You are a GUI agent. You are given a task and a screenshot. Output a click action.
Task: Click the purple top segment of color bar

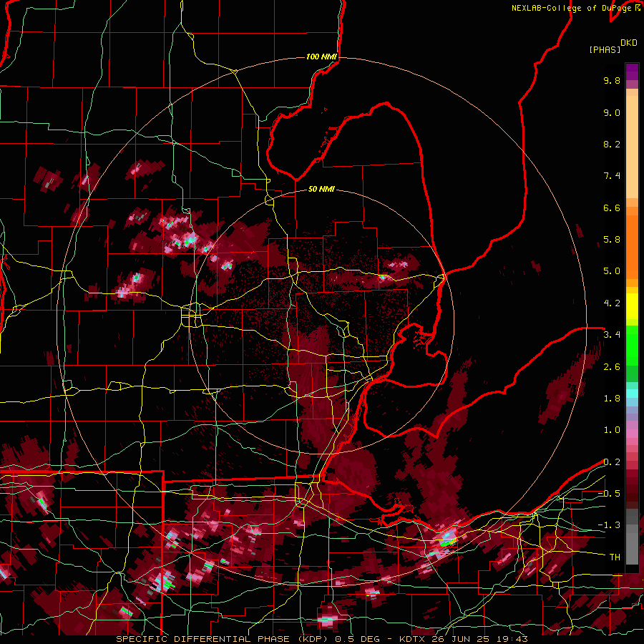(632, 72)
